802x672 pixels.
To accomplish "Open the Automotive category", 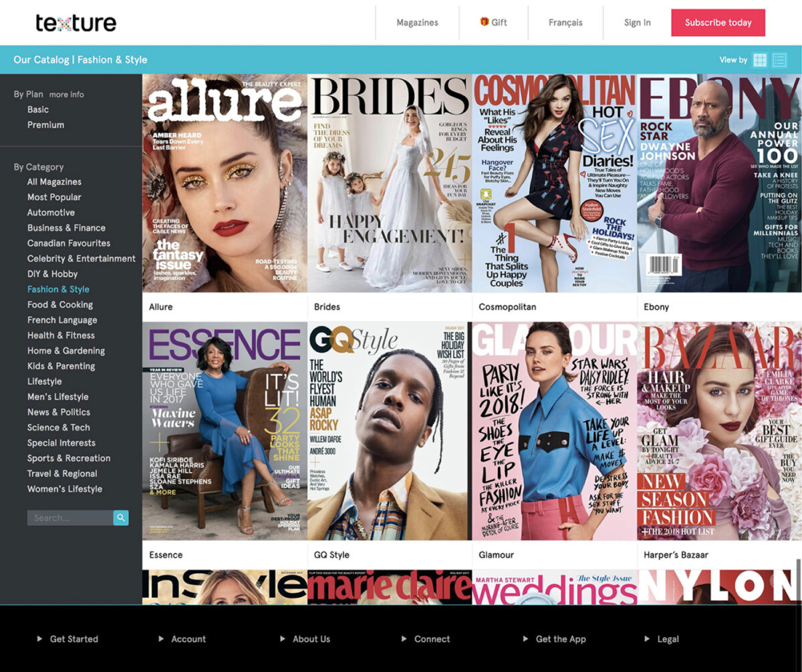I will (51, 212).
